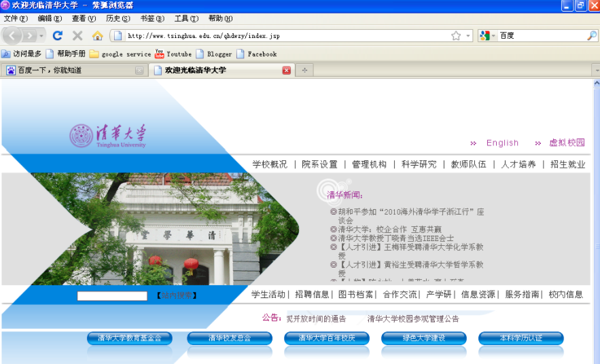Image resolution: width=600 pixels, height=364 pixels.
Task: Click the site search input field
Action: [x=112, y=295]
